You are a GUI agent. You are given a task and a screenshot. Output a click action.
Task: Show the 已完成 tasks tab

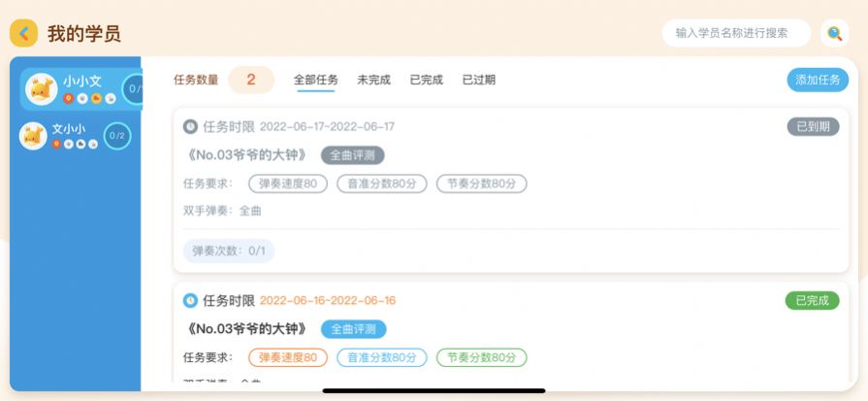pyautogui.click(x=426, y=80)
